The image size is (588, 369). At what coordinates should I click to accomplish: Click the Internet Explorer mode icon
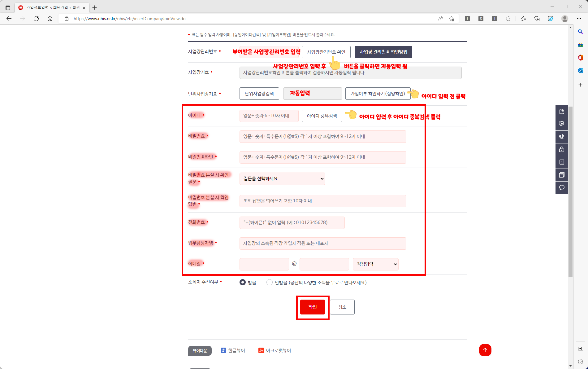[x=551, y=19]
